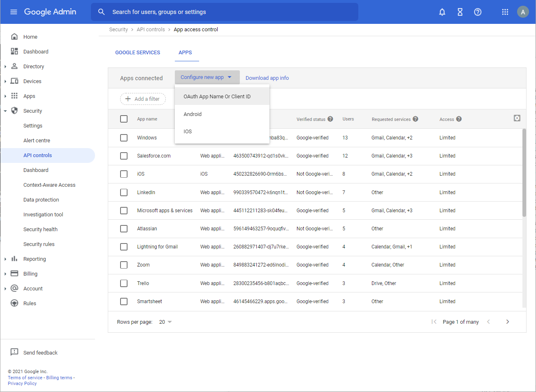The height and width of the screenshot is (392, 536).
Task: Click the pending tasks hourglass icon
Action: tap(459, 12)
